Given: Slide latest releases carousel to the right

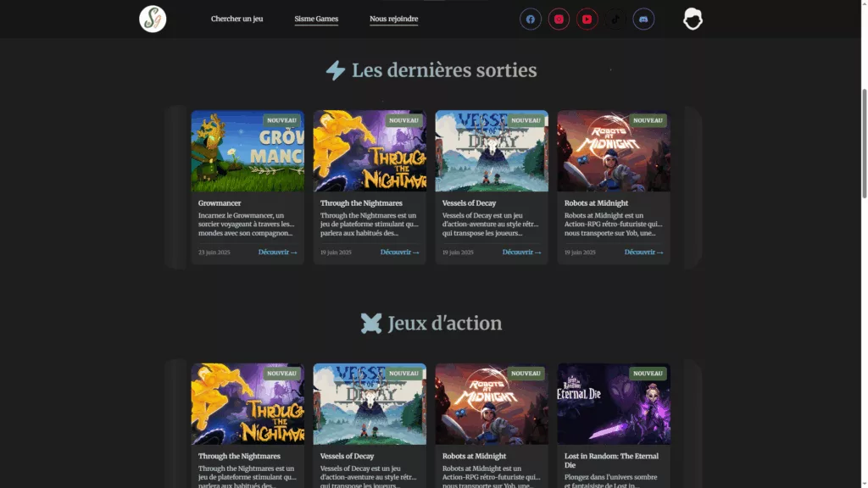Looking at the screenshot, I should point(693,187).
